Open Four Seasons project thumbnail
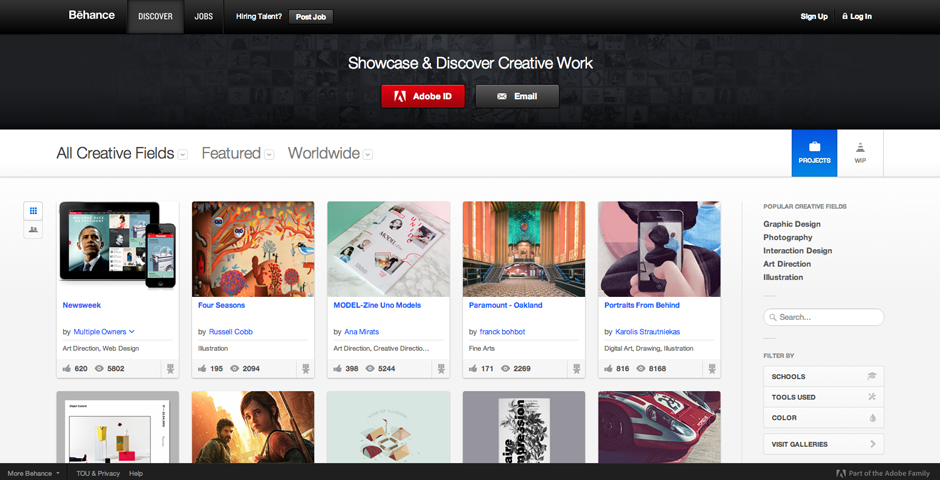This screenshot has height=480, width=940. [253, 249]
